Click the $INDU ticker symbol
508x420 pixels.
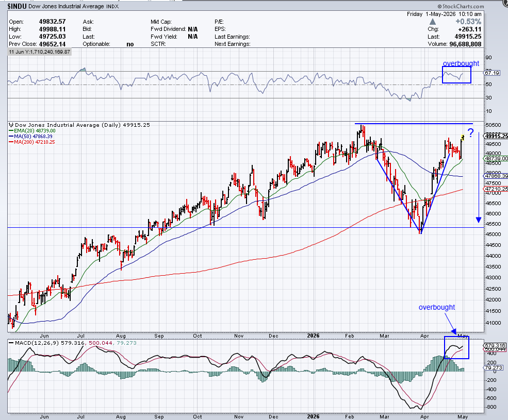(17, 6)
